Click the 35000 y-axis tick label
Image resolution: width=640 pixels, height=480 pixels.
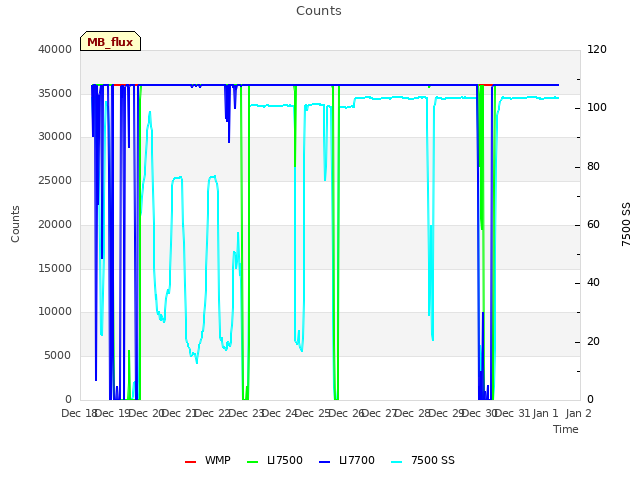click(55, 93)
